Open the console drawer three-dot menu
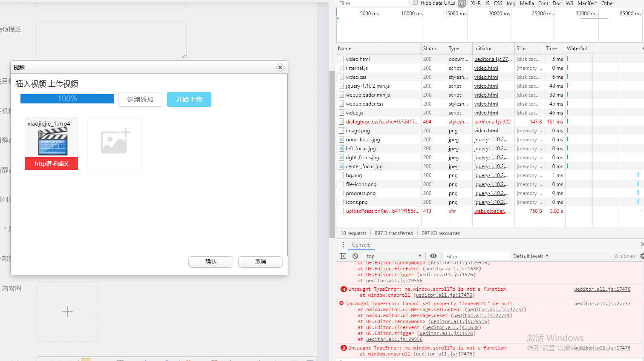644x361 pixels. (x=343, y=245)
